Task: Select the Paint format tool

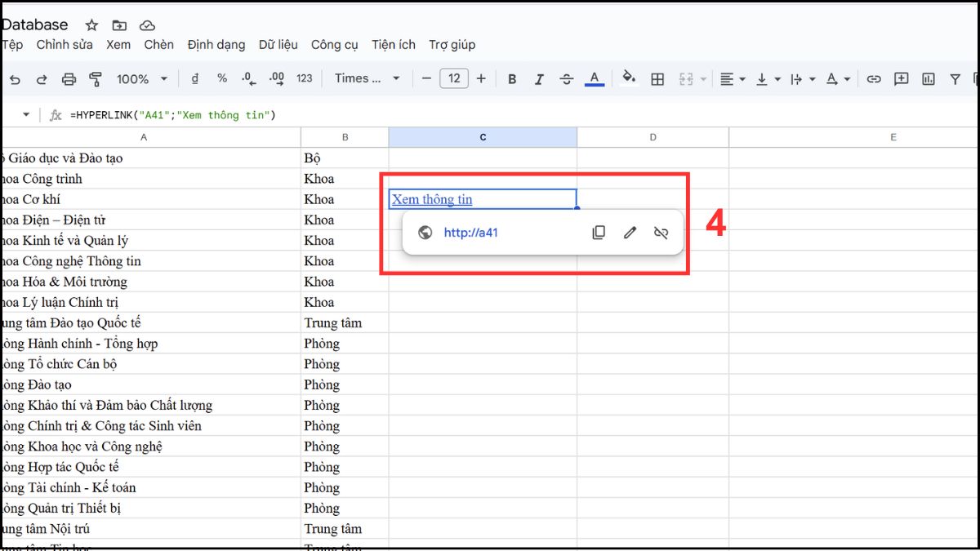Action: [x=96, y=78]
